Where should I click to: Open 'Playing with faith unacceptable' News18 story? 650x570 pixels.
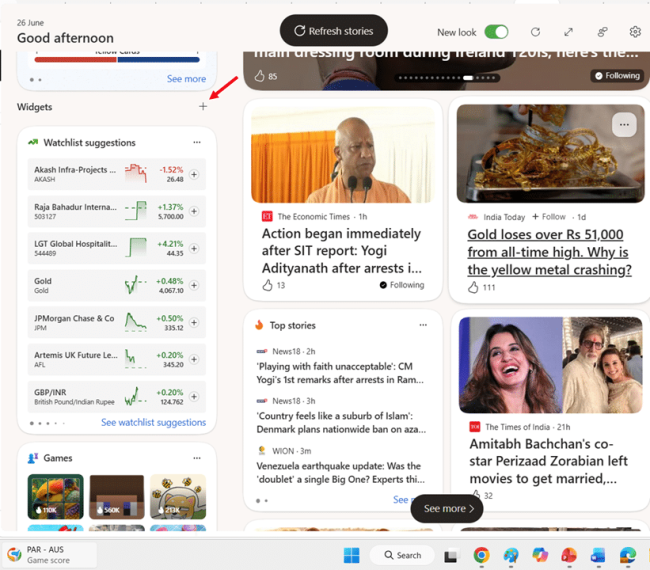pyautogui.click(x=340, y=373)
